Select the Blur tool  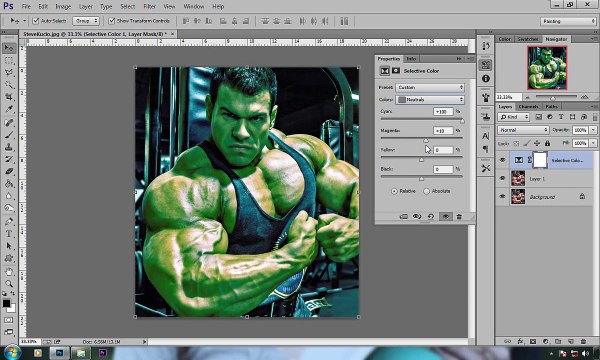9,196
